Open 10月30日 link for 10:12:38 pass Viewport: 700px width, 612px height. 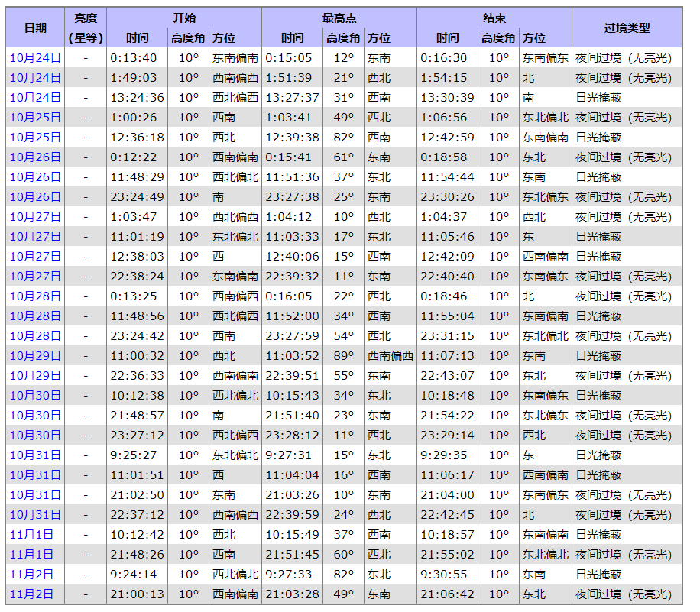35,396
